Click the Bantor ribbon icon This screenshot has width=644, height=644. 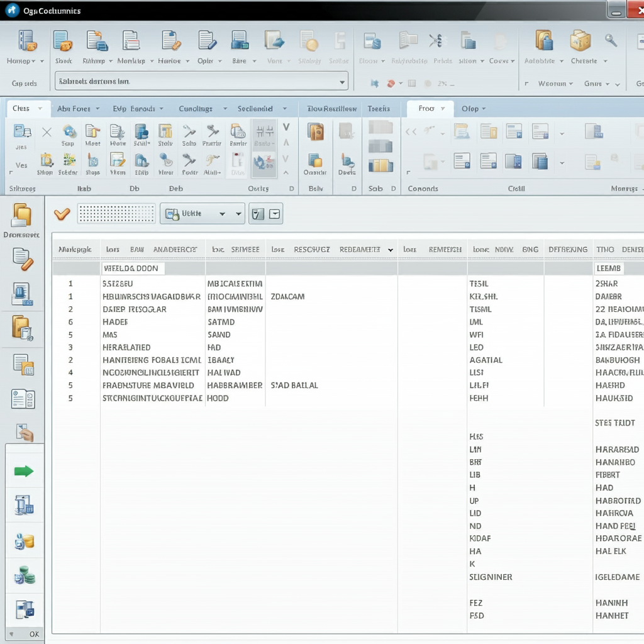pos(238,132)
